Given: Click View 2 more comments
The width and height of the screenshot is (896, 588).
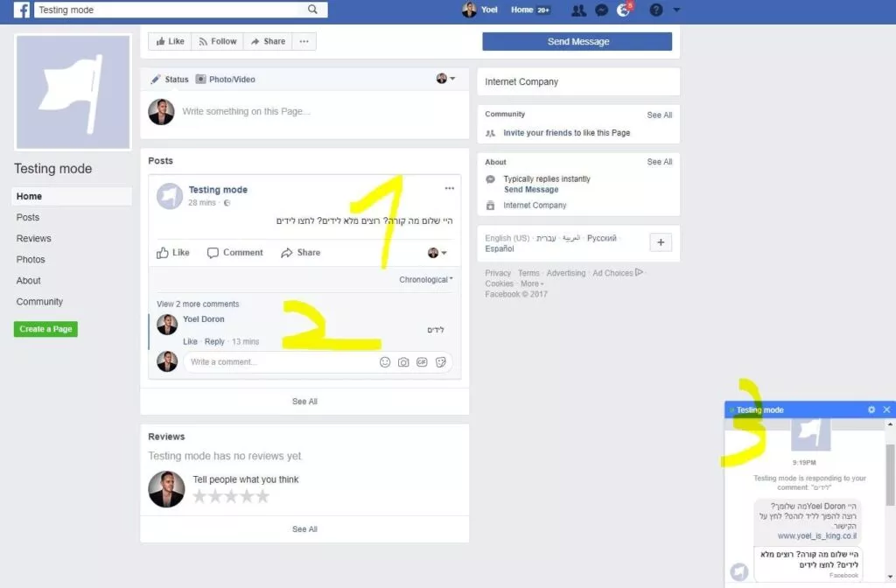Looking at the screenshot, I should point(198,304).
